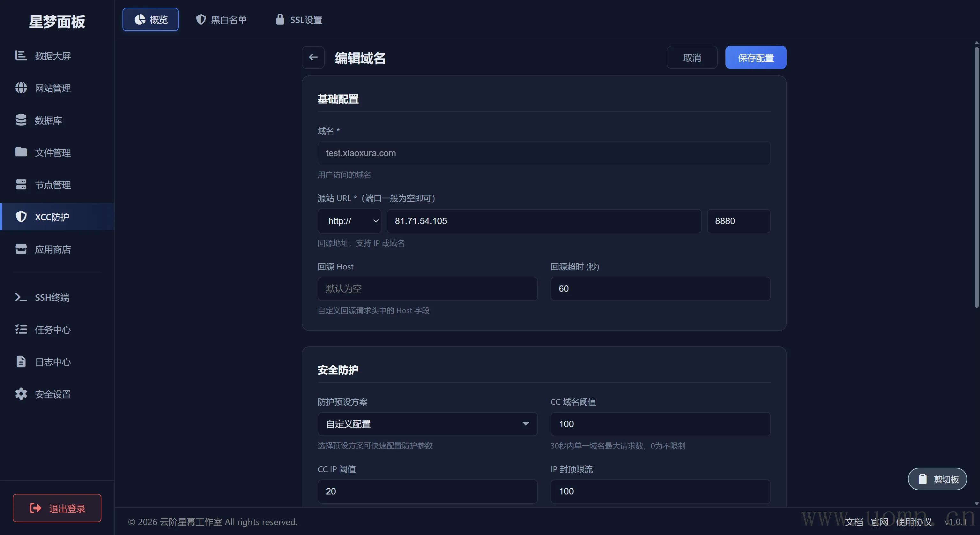Viewport: 980px width, 535px height.
Task: Click the 应用商店 store icon
Action: point(21,249)
